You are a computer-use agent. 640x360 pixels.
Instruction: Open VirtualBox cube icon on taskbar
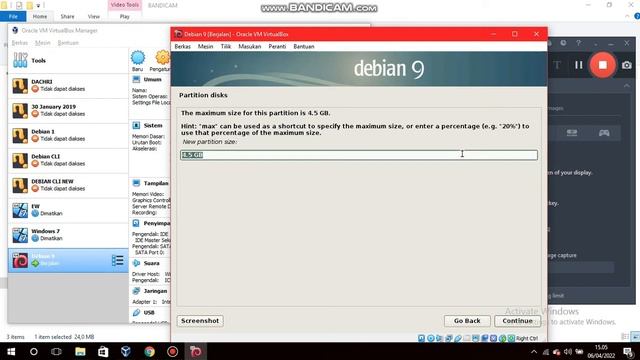(x=126, y=351)
